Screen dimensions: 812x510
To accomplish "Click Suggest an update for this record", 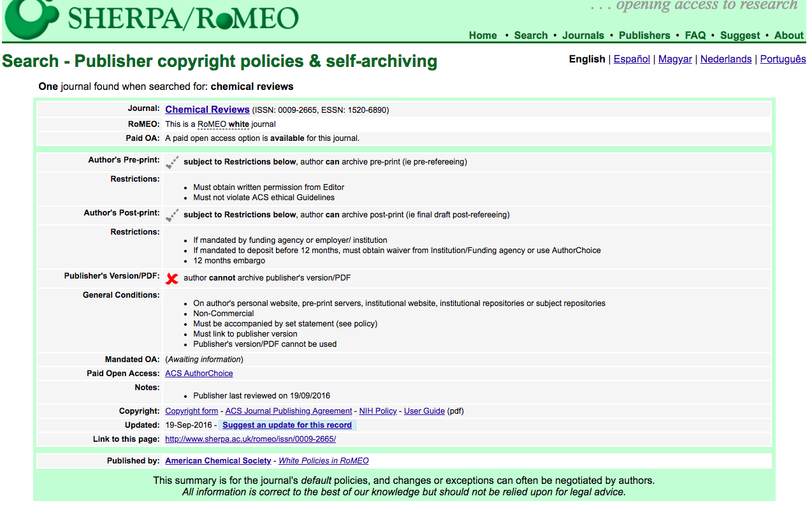I will coord(287,425).
